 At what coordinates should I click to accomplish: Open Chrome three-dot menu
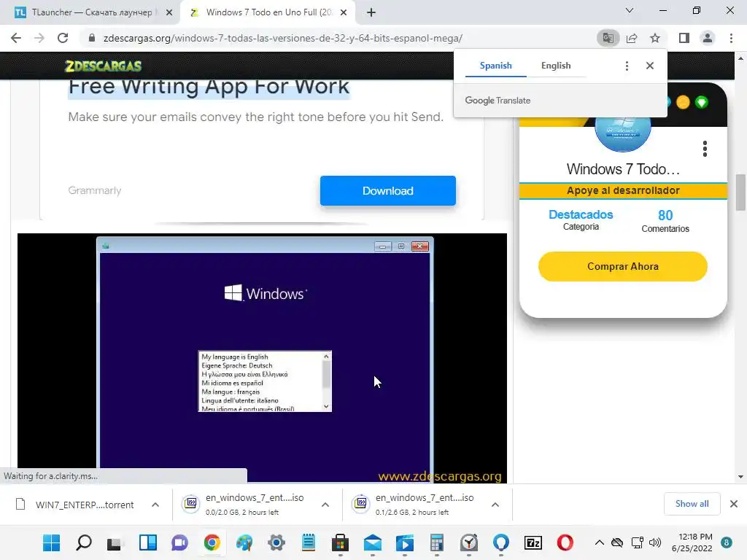pos(731,38)
